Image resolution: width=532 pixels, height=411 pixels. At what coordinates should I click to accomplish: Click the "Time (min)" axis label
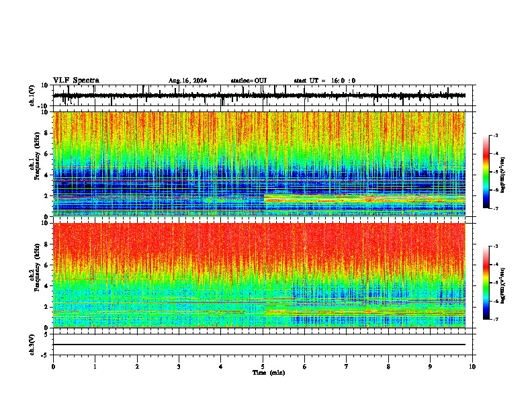[269, 373]
